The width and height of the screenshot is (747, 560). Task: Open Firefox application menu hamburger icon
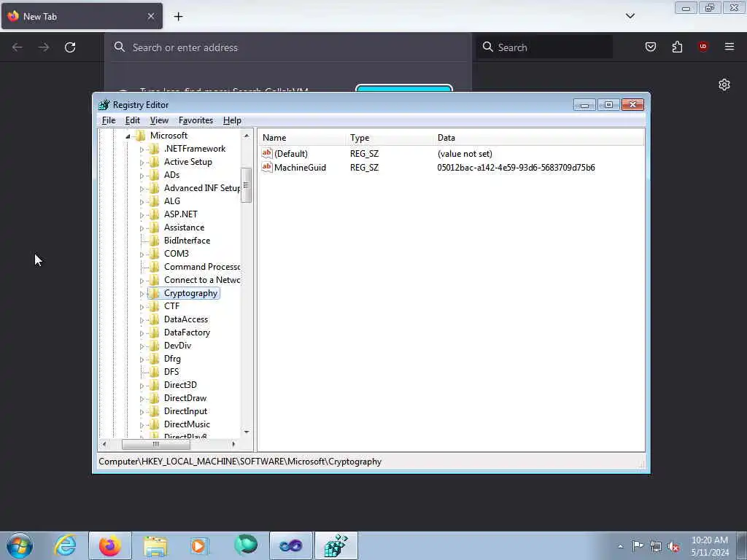coord(729,47)
